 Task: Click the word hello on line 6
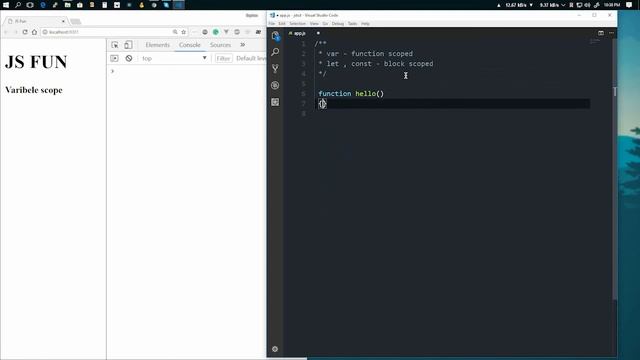365,93
